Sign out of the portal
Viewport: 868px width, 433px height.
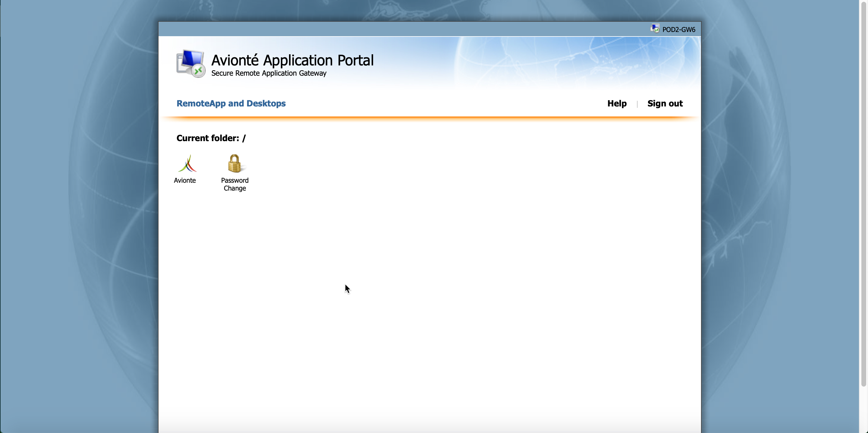[665, 103]
